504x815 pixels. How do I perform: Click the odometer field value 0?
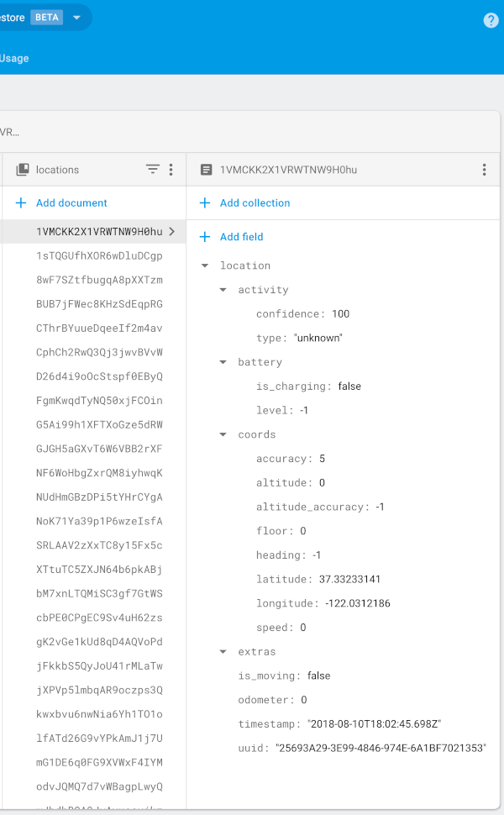coord(304,700)
